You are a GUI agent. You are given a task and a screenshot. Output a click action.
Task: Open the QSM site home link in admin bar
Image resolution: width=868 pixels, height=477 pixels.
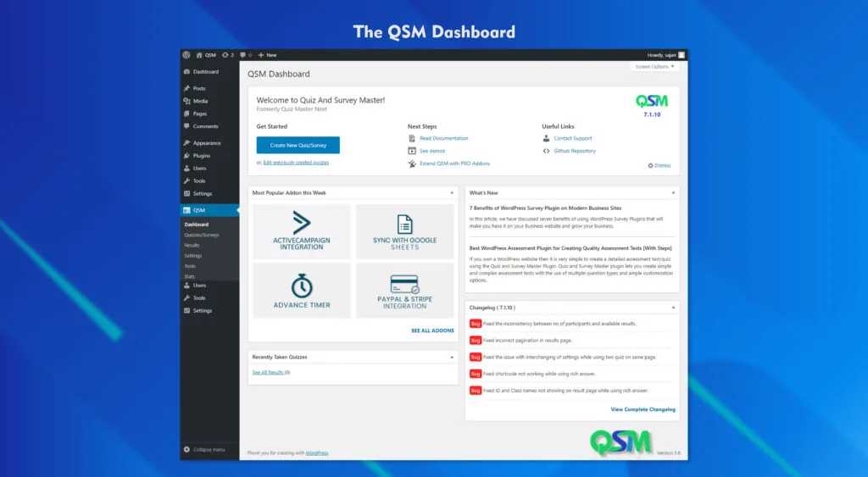point(206,55)
